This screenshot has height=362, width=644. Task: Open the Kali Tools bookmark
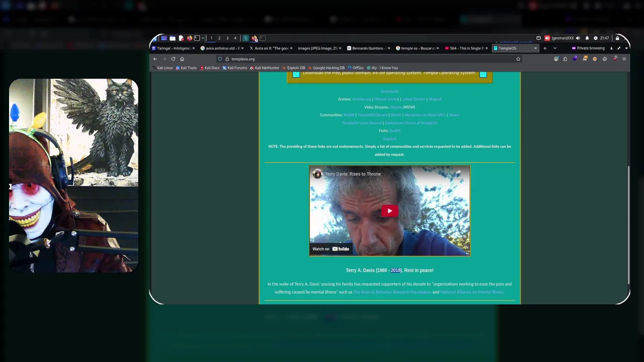tap(186, 68)
